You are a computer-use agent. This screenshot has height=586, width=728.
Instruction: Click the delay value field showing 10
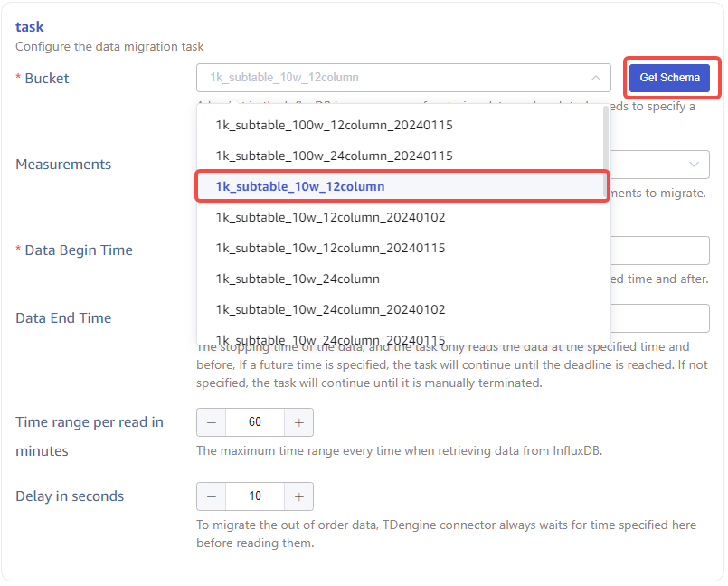coord(254,496)
